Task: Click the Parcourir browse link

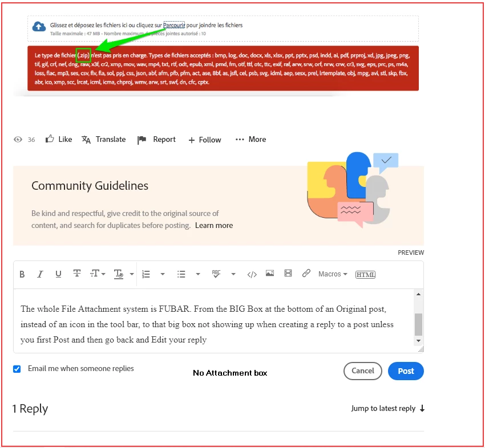Action: click(174, 25)
